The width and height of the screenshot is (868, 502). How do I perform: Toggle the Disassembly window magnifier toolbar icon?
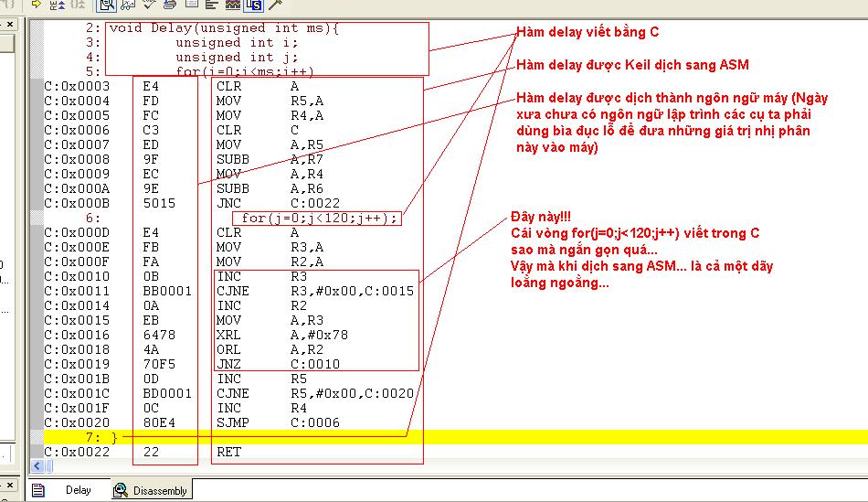[106, 5]
